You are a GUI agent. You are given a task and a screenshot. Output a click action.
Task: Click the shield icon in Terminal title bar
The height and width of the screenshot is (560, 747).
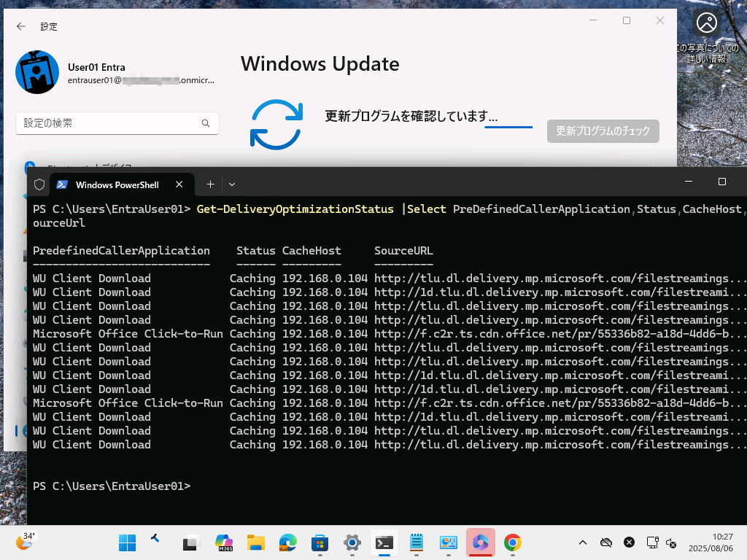pyautogui.click(x=38, y=184)
